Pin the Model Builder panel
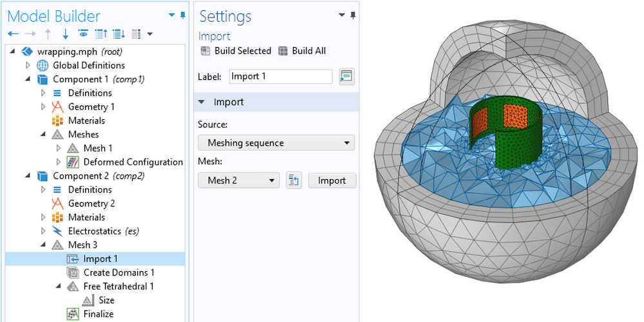 183,15
